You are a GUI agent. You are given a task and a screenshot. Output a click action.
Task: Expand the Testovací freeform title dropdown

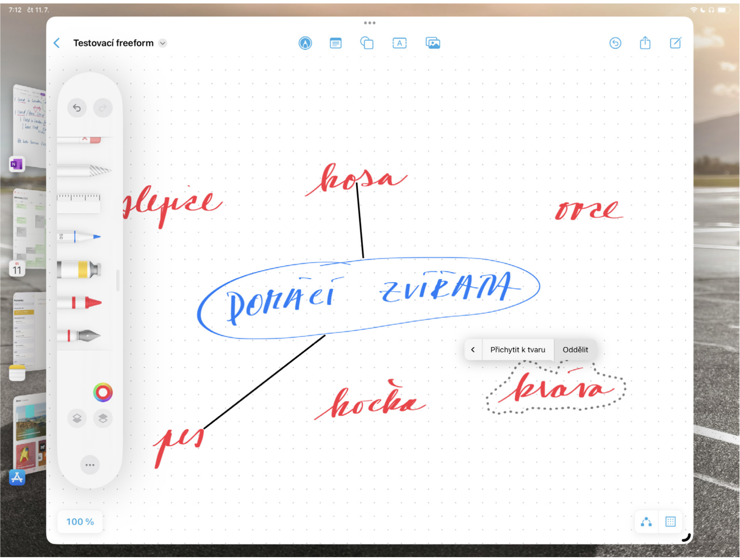click(163, 43)
